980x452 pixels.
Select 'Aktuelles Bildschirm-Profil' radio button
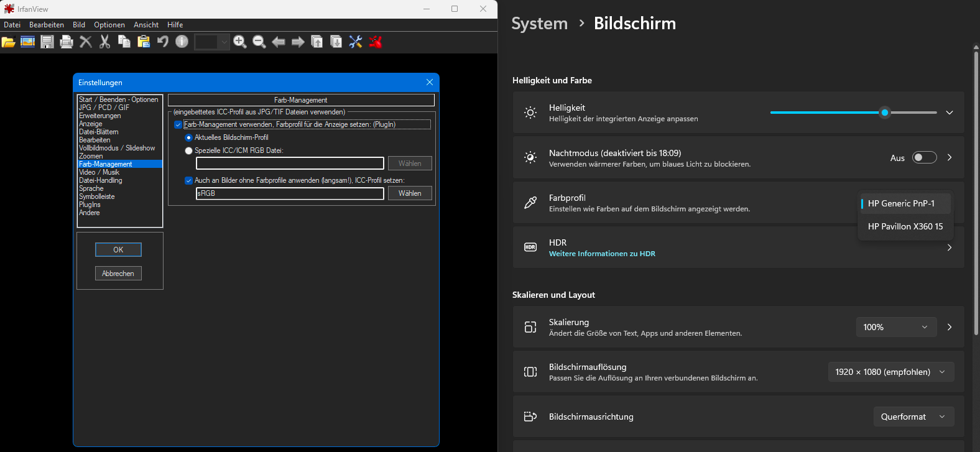188,137
